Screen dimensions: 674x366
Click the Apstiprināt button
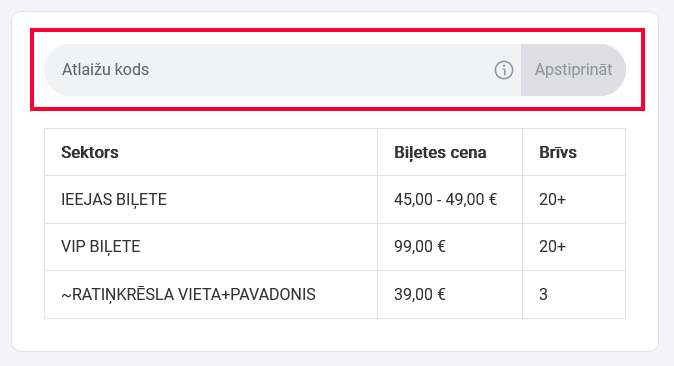[x=573, y=70]
